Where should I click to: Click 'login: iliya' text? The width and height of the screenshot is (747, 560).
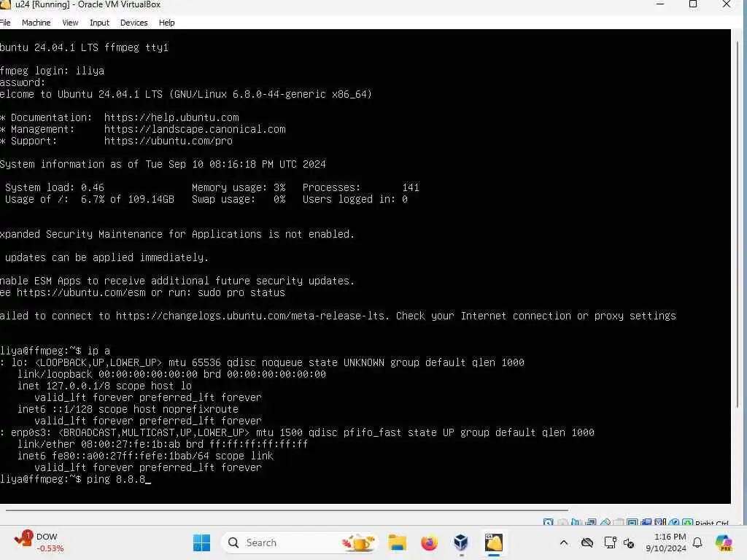(x=69, y=71)
